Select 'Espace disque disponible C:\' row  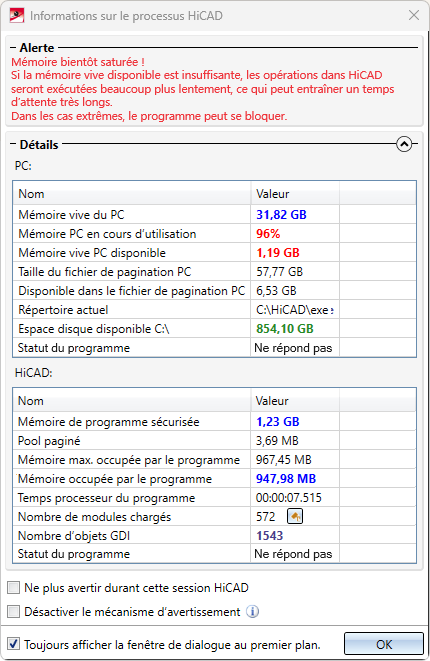click(x=215, y=328)
